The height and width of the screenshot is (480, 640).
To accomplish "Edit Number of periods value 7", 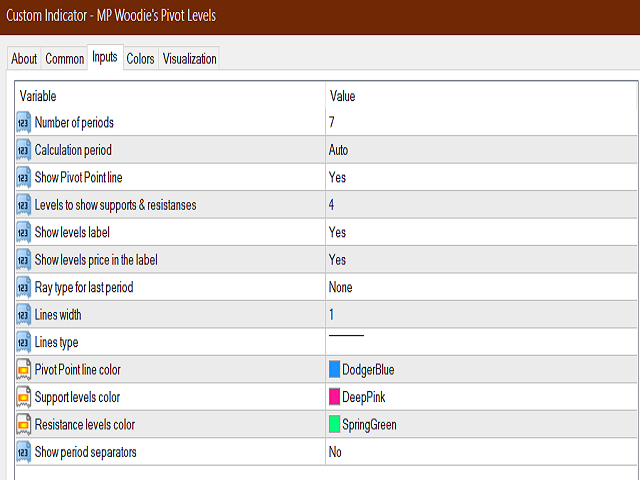I will [x=481, y=122].
